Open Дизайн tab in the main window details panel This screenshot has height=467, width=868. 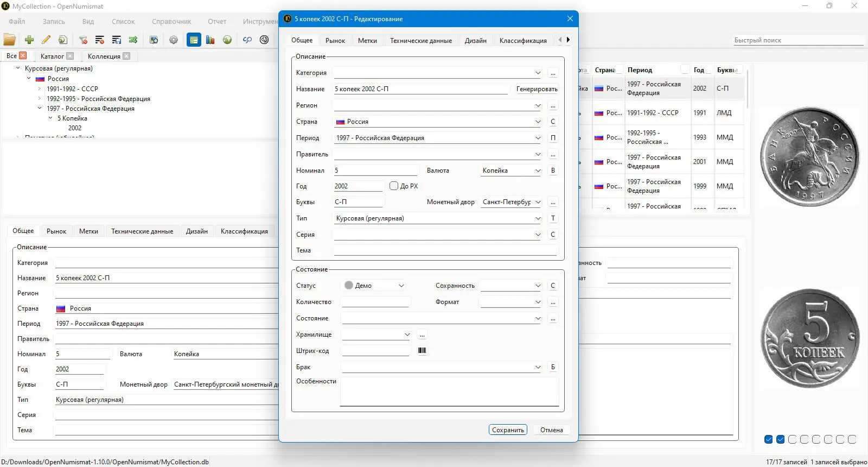pyautogui.click(x=197, y=231)
